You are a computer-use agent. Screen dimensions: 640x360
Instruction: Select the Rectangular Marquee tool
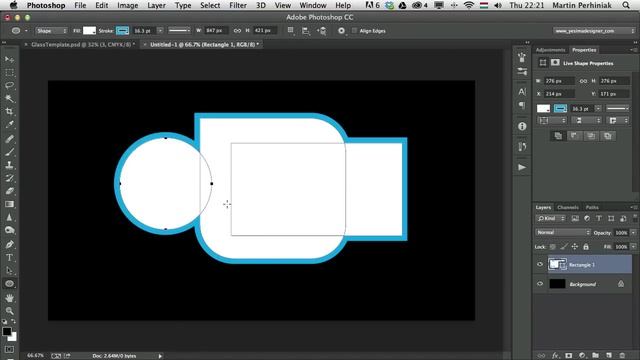coord(9,73)
